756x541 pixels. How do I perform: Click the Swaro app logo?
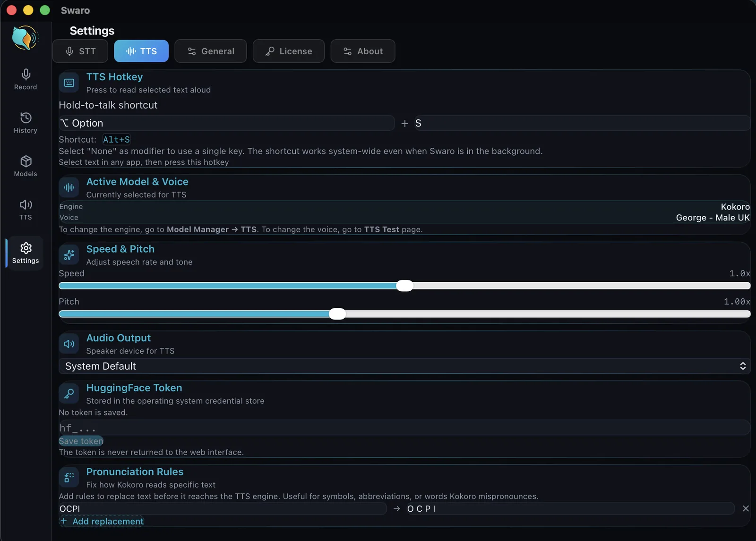[x=25, y=38]
